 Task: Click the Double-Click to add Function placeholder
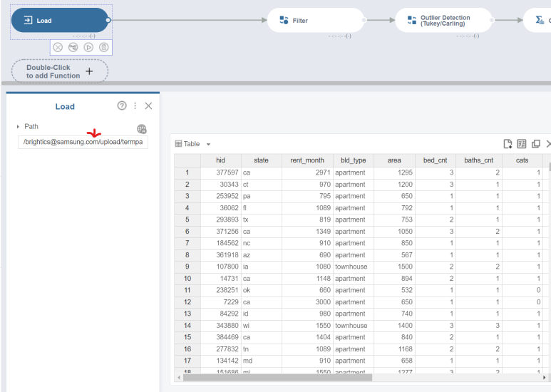pyautogui.click(x=60, y=71)
